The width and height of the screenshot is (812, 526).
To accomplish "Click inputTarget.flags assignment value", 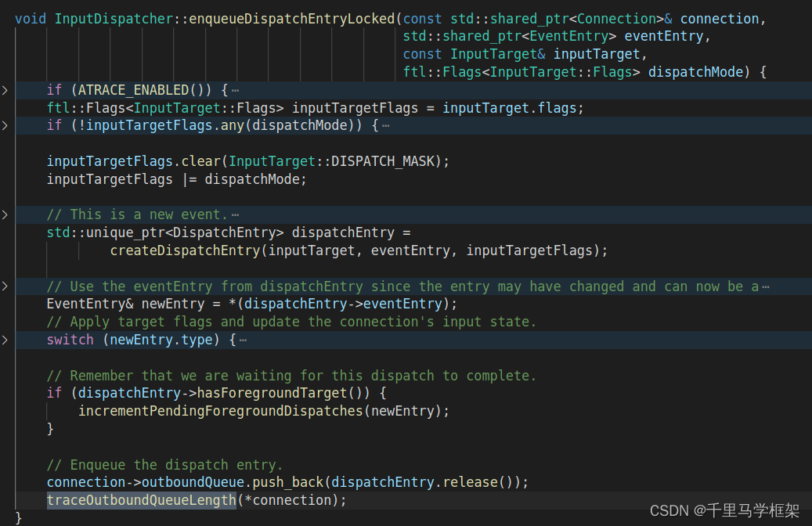I will [509, 108].
